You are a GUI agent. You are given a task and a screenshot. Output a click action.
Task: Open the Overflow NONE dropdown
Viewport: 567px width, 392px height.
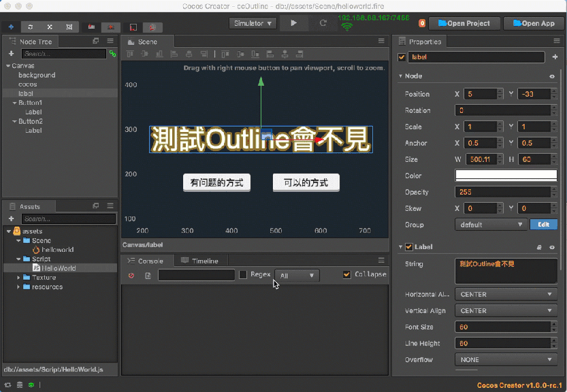click(x=506, y=360)
